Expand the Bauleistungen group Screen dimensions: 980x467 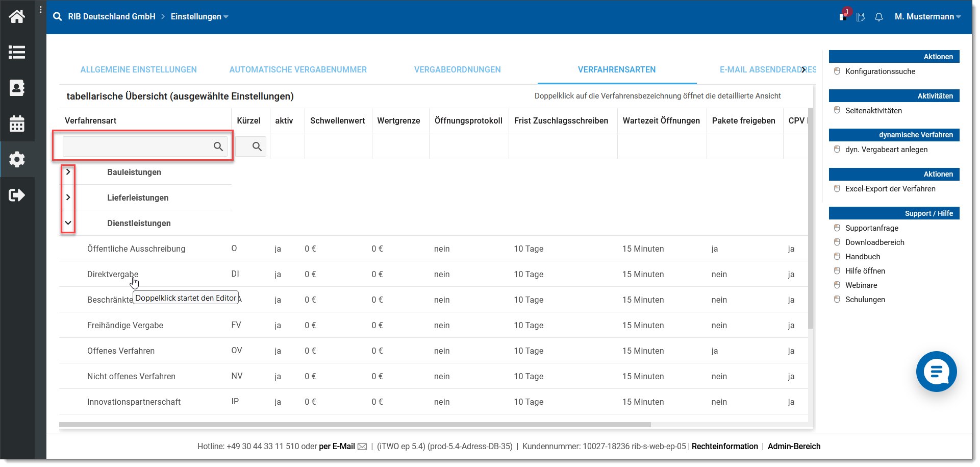pos(68,172)
